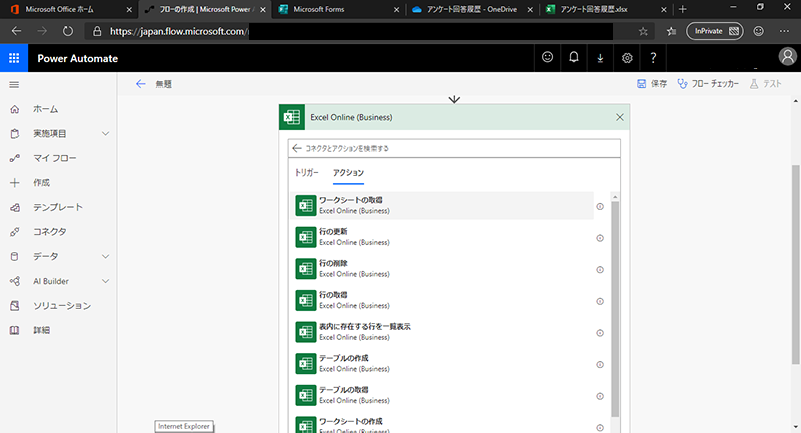Click the Excel icon beside 行の更新
The width and height of the screenshot is (801, 433).
click(x=305, y=237)
